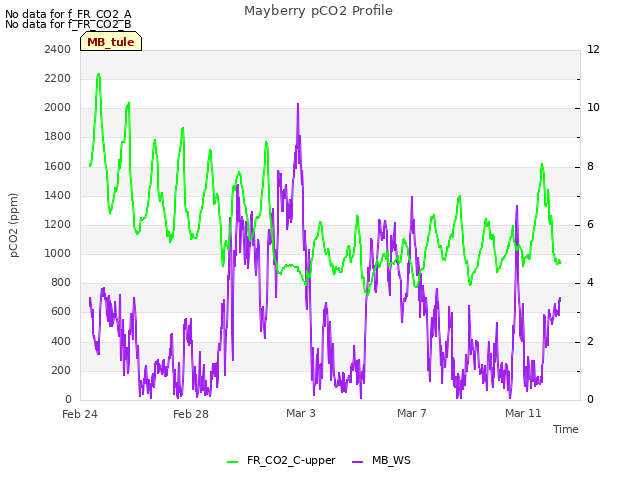Click the 200 left axis value
The image size is (640, 480).
point(61,370)
